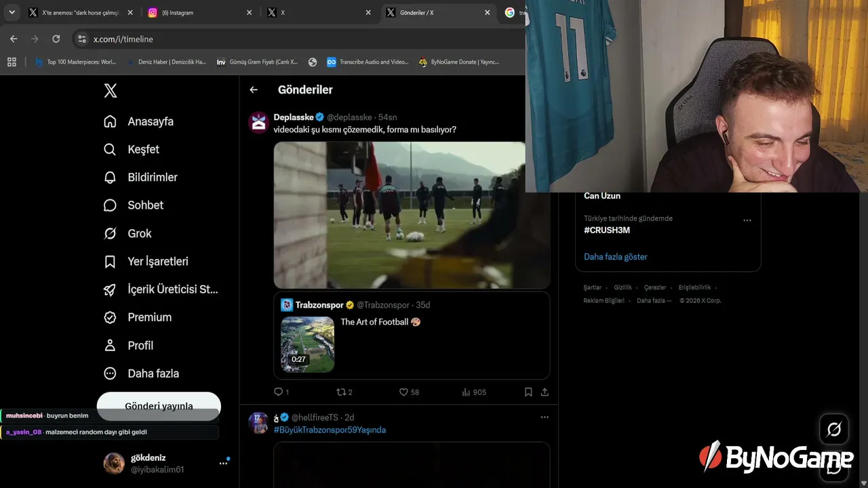
Task: Open tab search dropdown arrow
Action: 12,12
